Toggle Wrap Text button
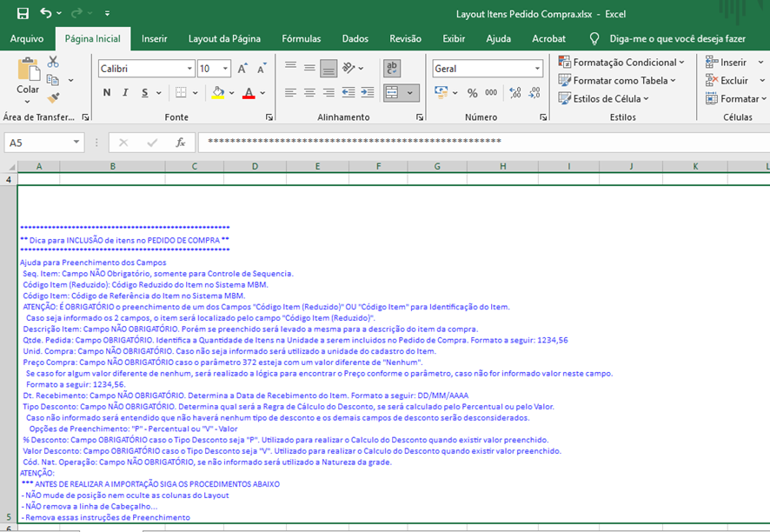This screenshot has width=770, height=532. tap(392, 69)
